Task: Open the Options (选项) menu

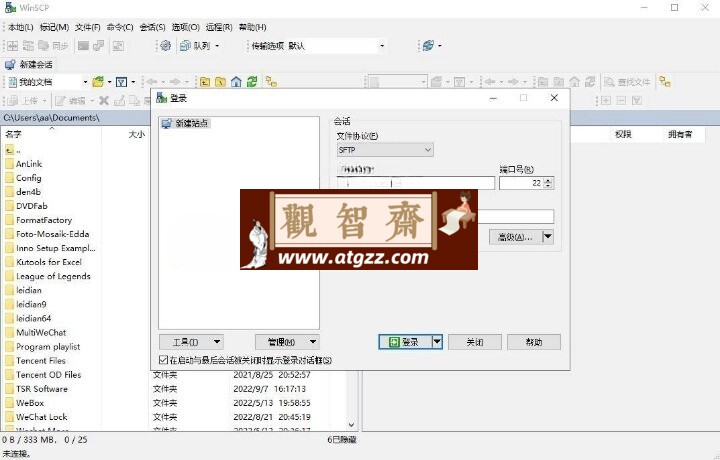Action: (186, 27)
